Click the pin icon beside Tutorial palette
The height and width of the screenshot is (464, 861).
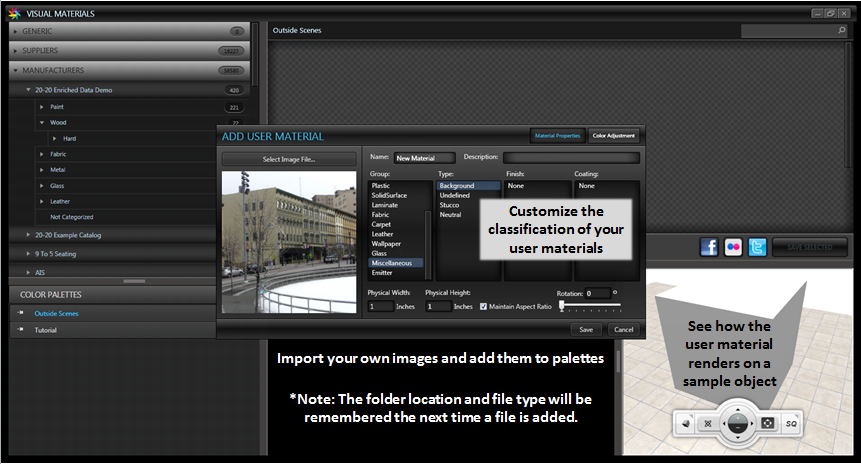[20, 329]
